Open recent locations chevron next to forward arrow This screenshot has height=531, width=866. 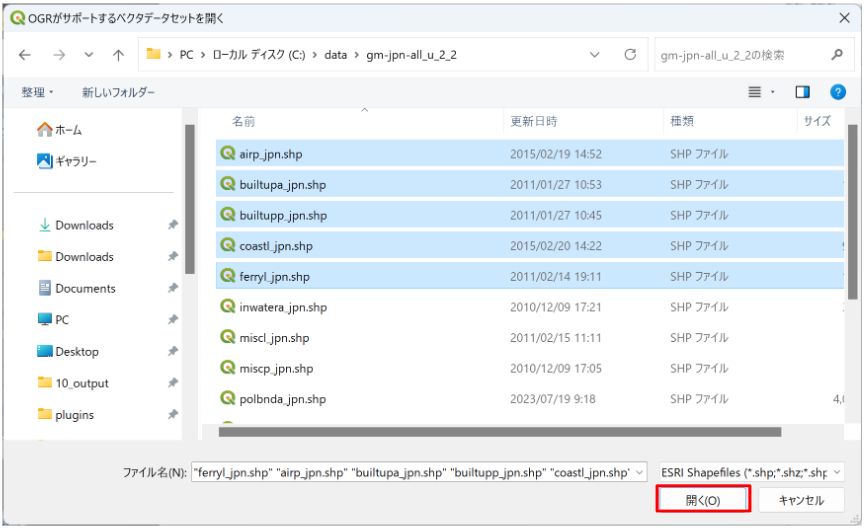pos(88,55)
